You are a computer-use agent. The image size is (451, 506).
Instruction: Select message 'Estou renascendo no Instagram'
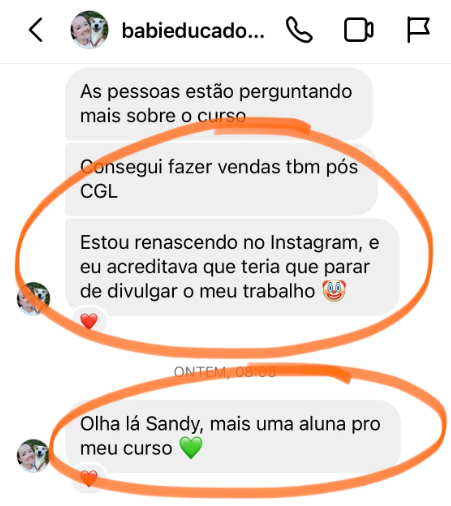232,267
